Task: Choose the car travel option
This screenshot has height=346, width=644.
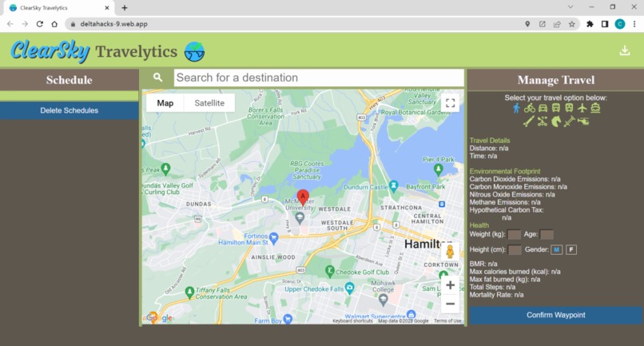Action: pyautogui.click(x=543, y=108)
